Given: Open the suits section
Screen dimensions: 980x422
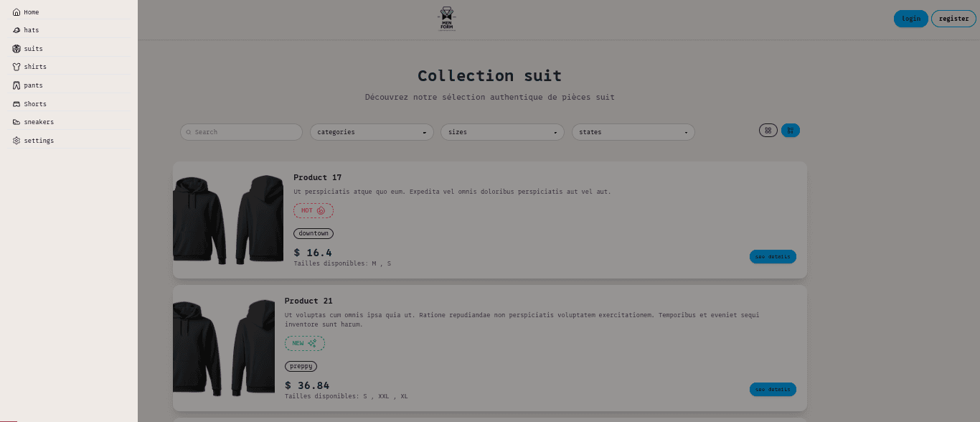Looking at the screenshot, I should tap(70, 49).
